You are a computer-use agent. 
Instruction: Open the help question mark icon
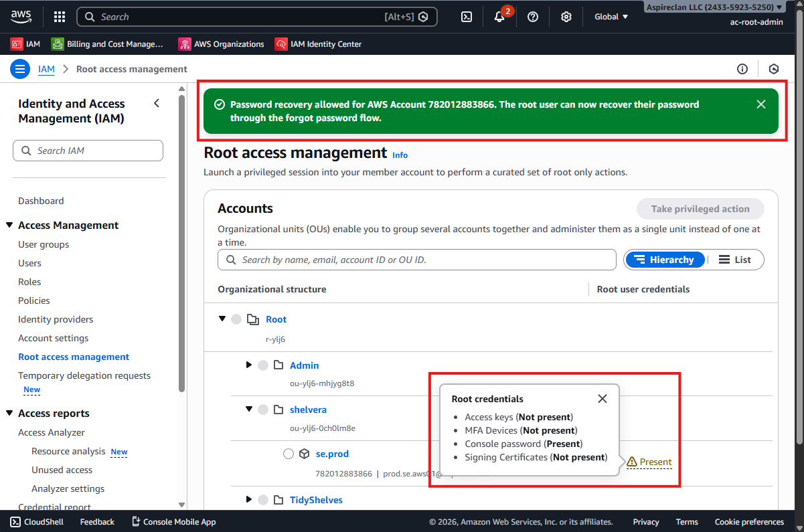533,17
